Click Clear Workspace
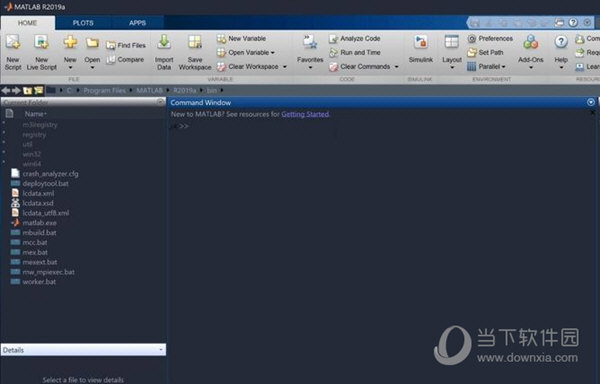Screen dimensions: 600x384 [x=248, y=67]
